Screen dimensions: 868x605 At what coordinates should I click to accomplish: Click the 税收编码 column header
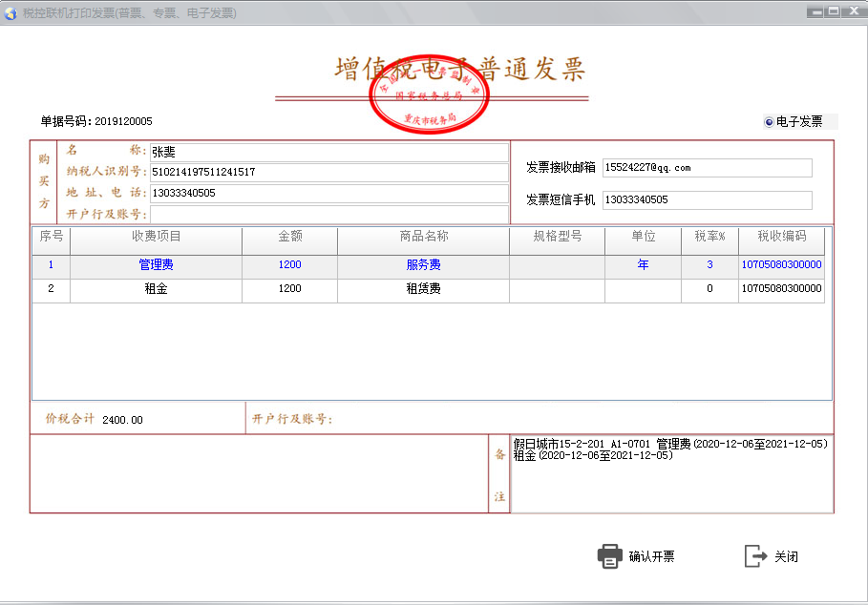pyautogui.click(x=782, y=241)
